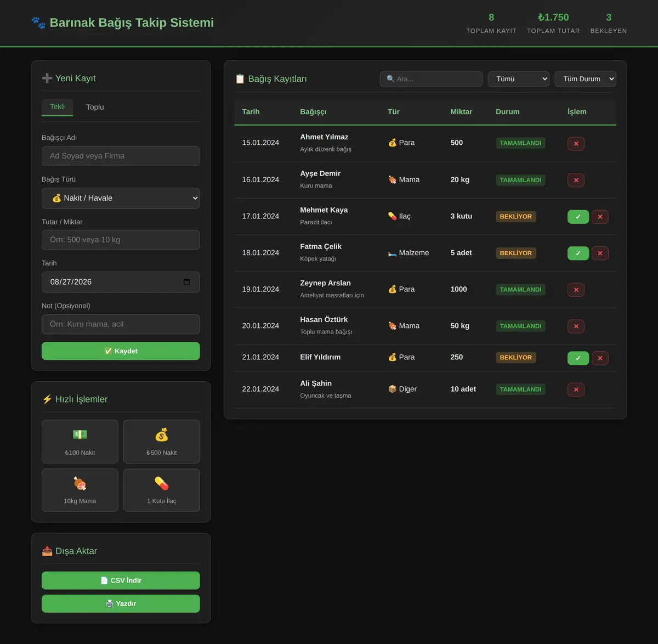This screenshot has width=658, height=644.
Task: Click the Tutar / Miktar field
Action: click(121, 240)
